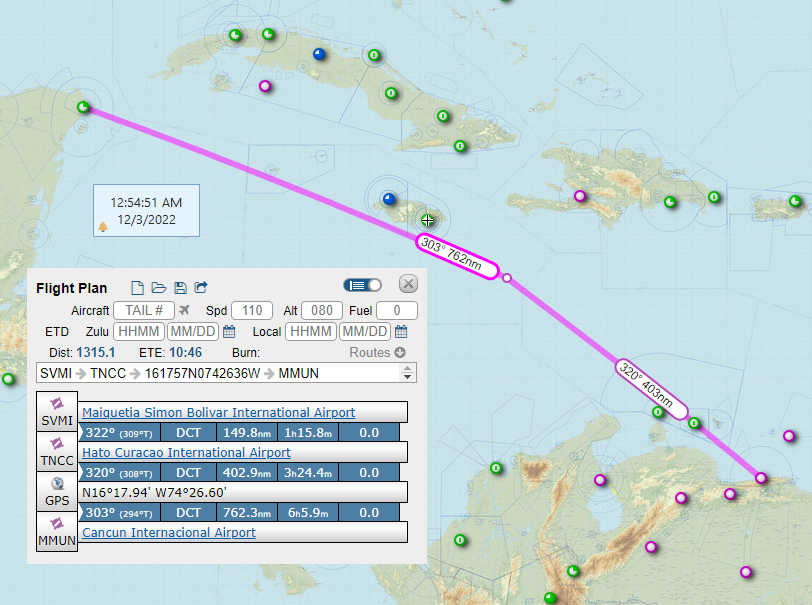Click the 322° heading leg cell
Screen dimensions: 812x605
119,433
